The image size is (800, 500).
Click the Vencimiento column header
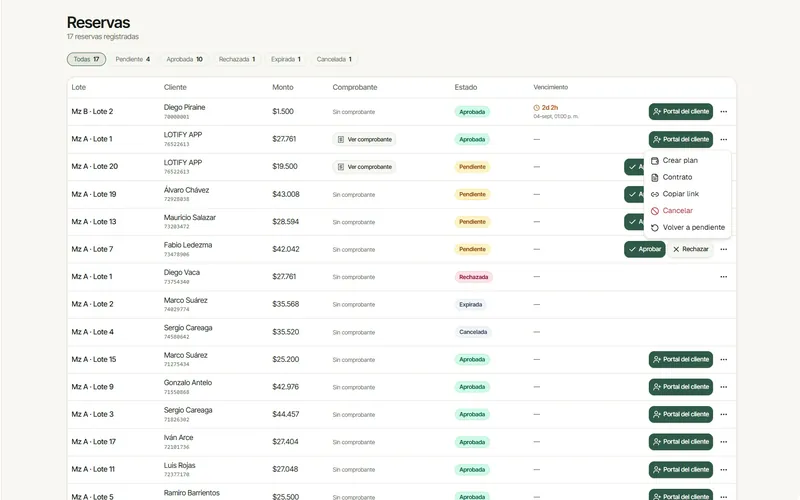pyautogui.click(x=551, y=87)
